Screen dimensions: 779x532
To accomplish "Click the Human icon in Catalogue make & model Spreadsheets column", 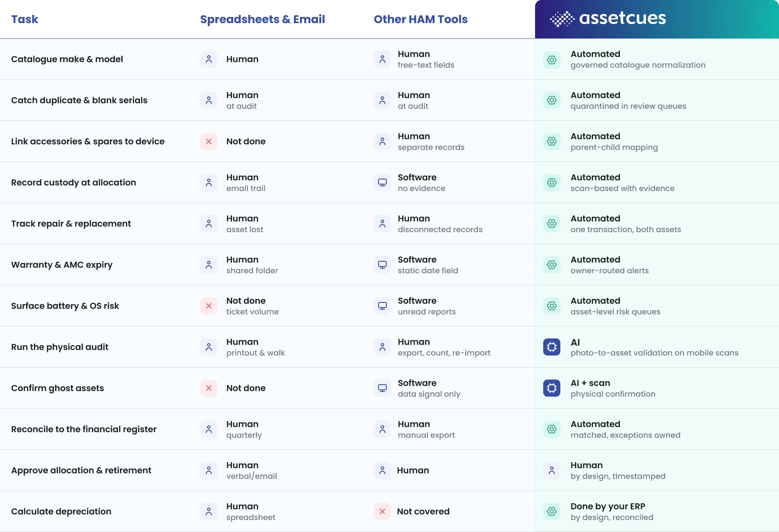I will [x=209, y=59].
